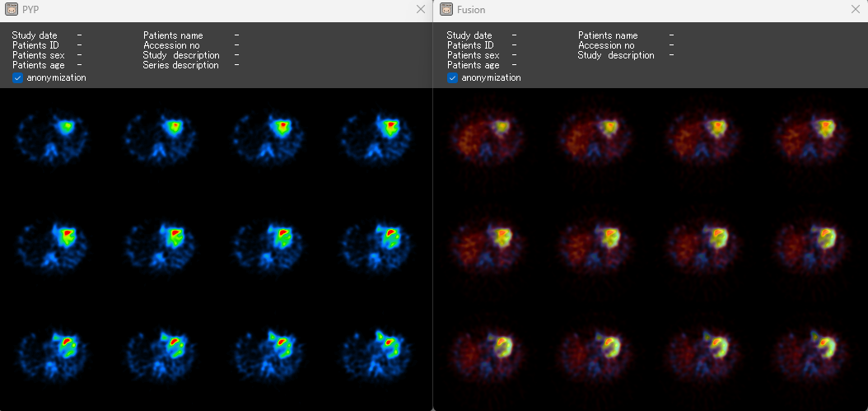The image size is (868, 411).
Task: Select second PYP slice in top row
Action: click(x=161, y=138)
